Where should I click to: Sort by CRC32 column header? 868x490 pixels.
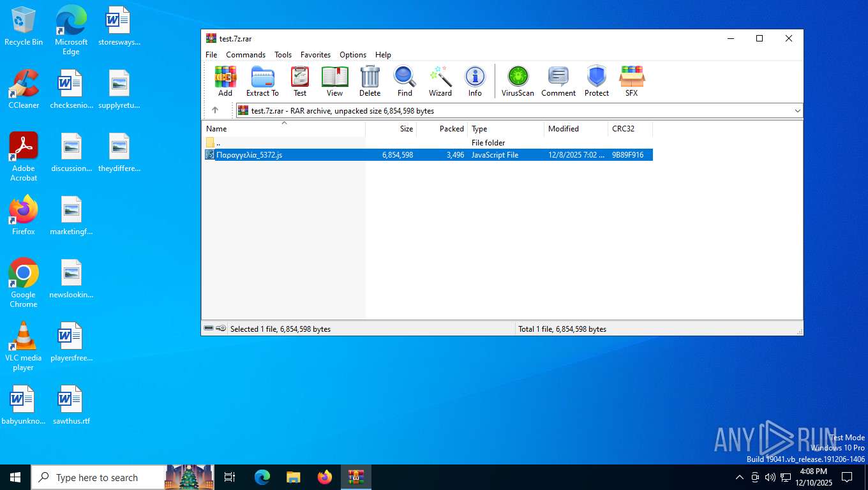click(631, 129)
